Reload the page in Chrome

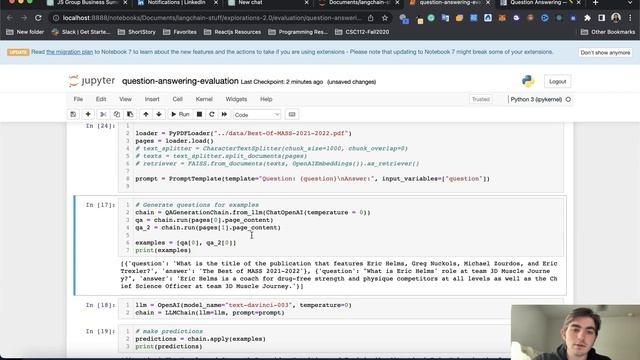tap(38, 18)
